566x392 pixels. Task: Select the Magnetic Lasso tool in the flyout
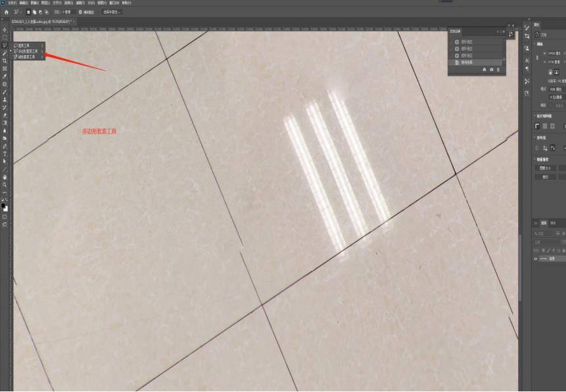click(x=28, y=56)
